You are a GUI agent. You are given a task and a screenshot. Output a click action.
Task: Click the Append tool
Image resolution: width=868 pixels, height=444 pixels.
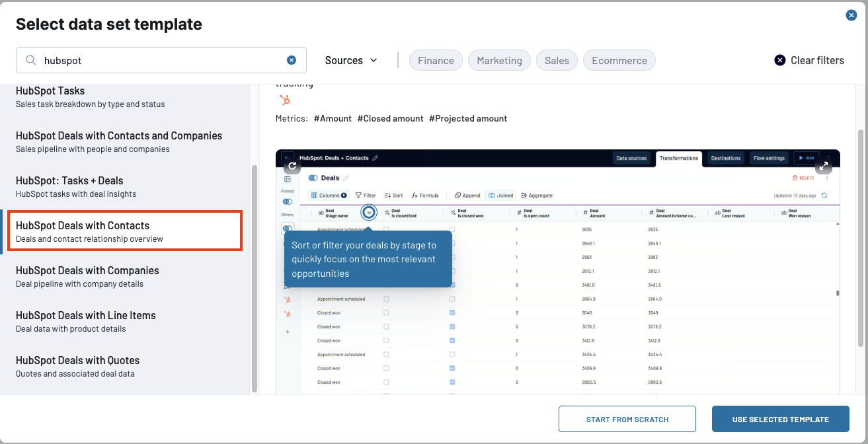(x=467, y=196)
